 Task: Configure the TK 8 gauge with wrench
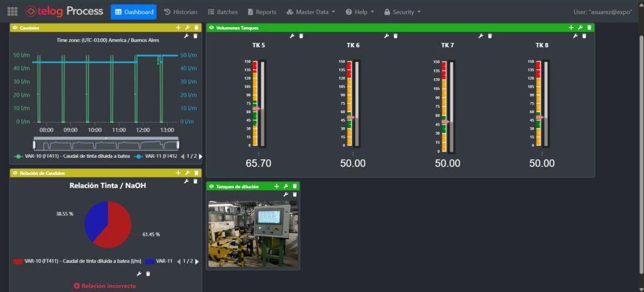pyautogui.click(x=575, y=36)
